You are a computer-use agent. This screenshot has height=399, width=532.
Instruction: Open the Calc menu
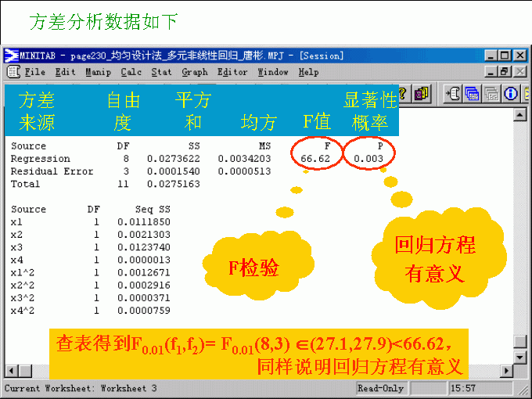tap(131, 72)
